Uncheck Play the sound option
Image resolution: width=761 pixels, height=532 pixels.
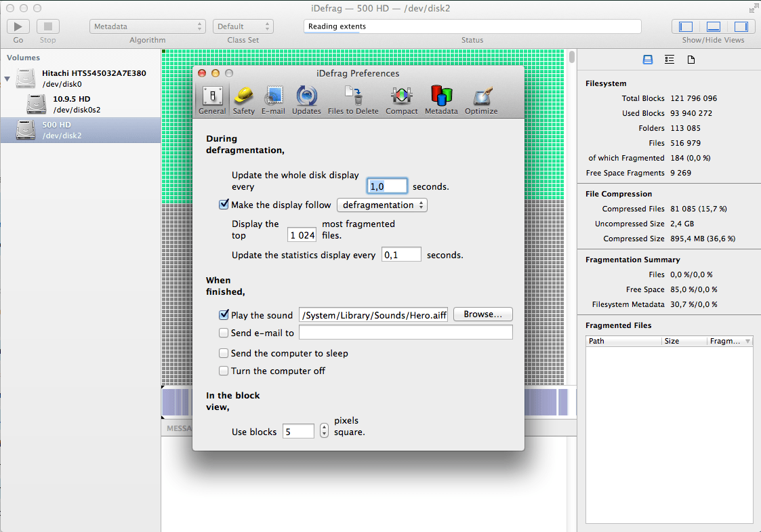pos(224,314)
